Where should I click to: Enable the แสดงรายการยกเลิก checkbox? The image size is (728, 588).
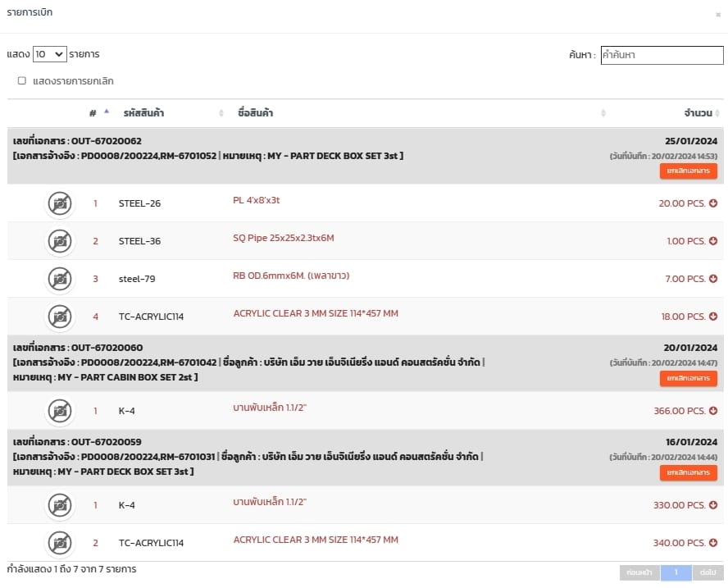coord(22,80)
